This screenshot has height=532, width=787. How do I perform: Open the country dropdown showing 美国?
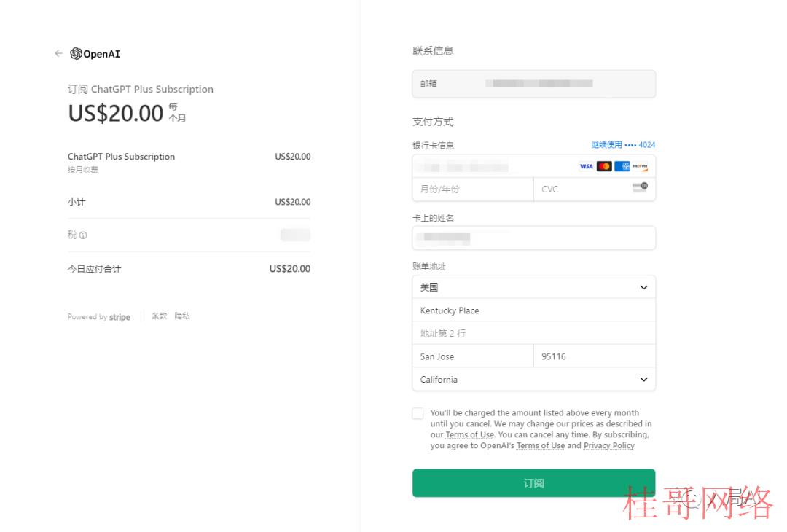click(533, 287)
